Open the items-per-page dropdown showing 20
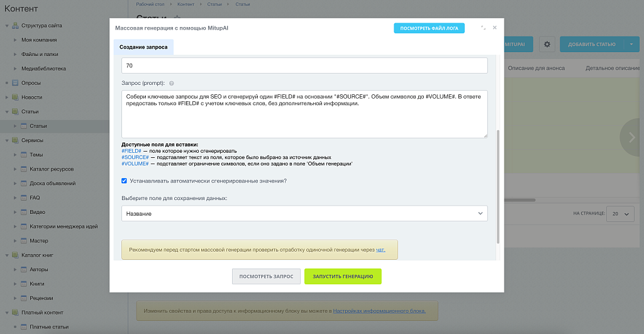 click(x=619, y=214)
